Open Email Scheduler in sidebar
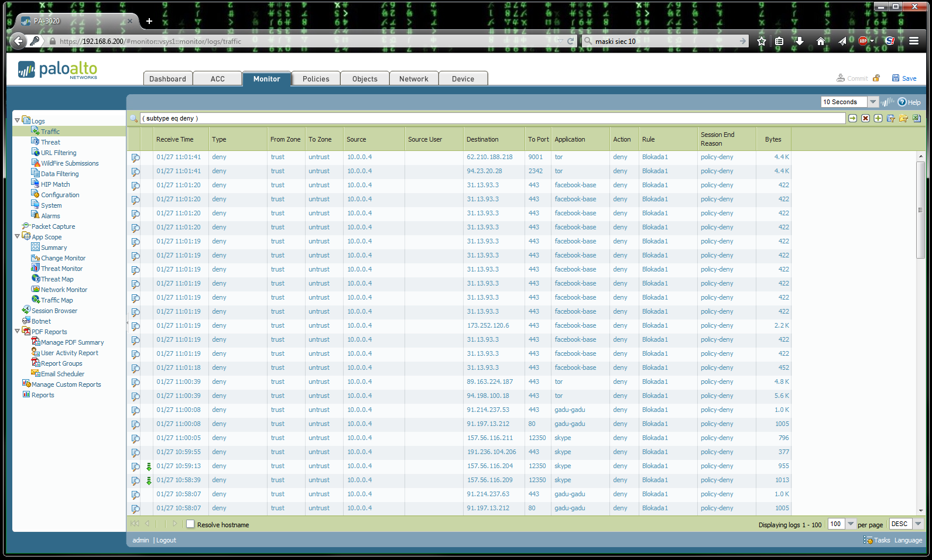This screenshot has width=932, height=560. coord(63,374)
